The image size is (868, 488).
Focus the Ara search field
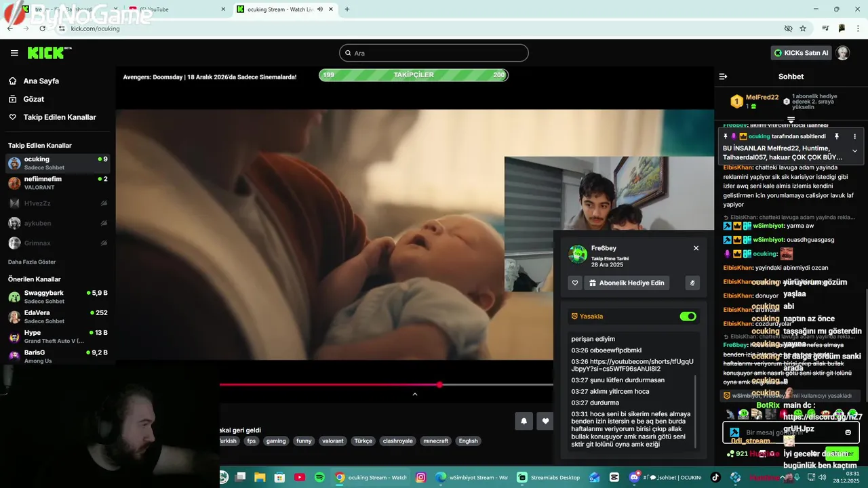point(434,53)
